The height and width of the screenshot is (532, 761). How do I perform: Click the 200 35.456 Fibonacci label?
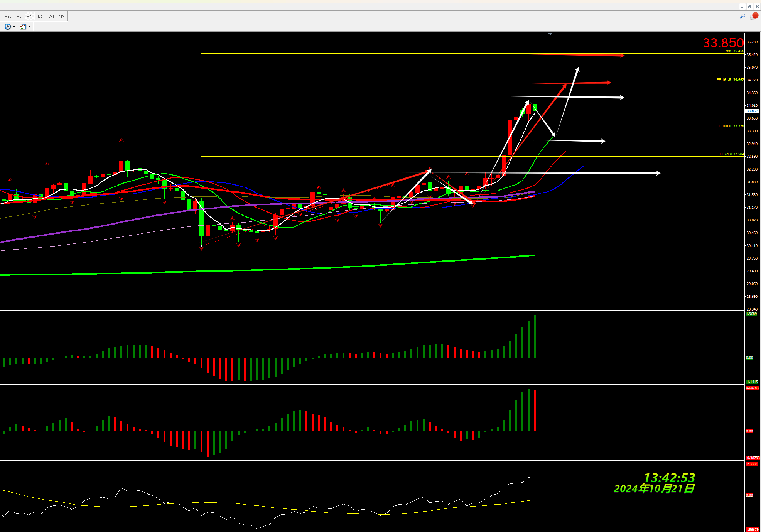coord(734,51)
